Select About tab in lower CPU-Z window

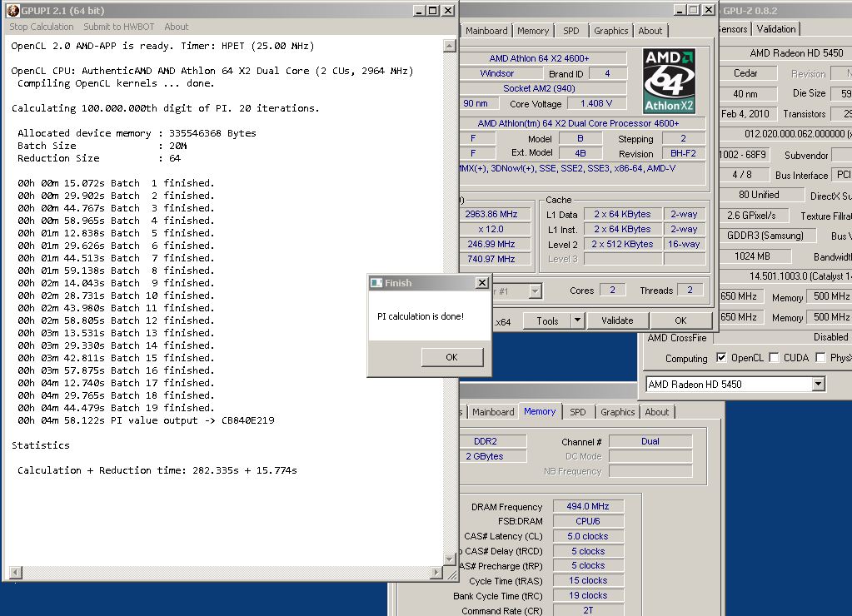pos(656,412)
